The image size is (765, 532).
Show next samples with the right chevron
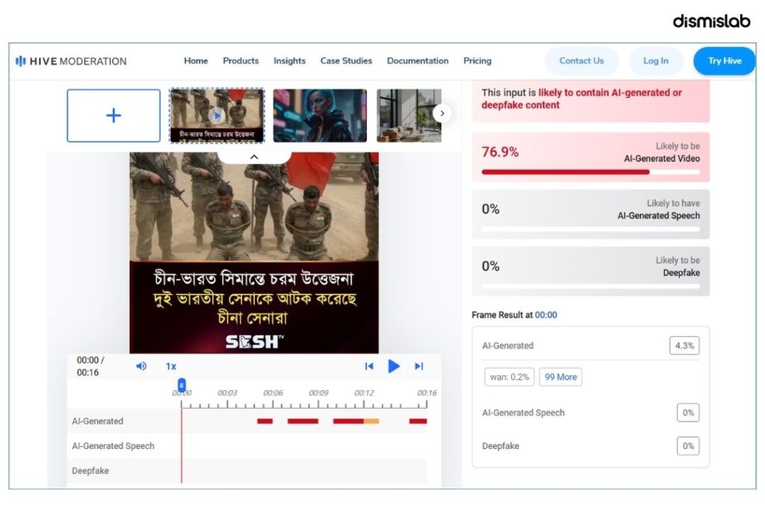(x=442, y=114)
